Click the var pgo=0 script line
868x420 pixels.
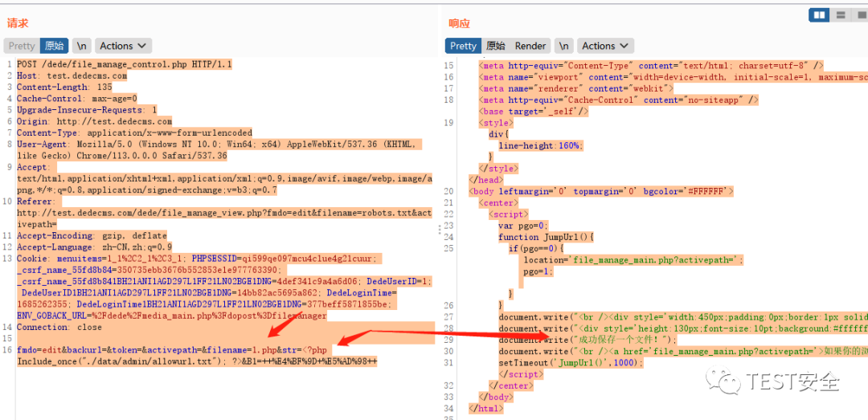point(523,226)
